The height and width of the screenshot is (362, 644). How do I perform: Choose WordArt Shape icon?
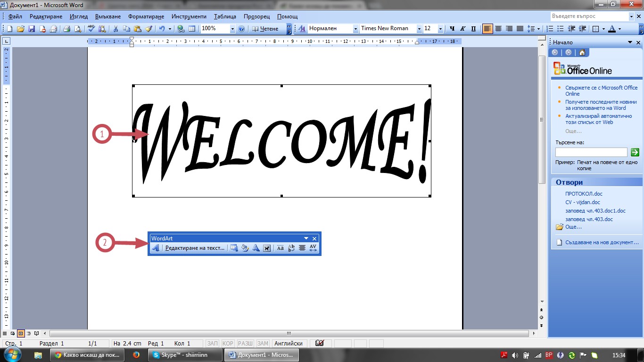pyautogui.click(x=256, y=248)
